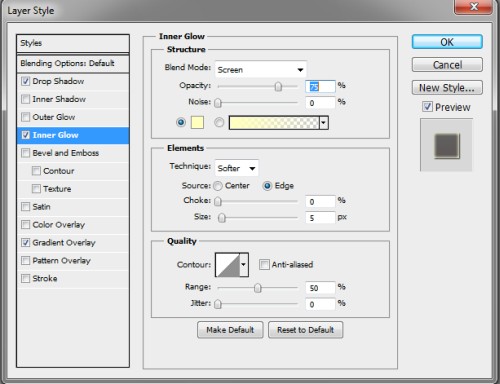Choose the gradient fill radio button
500x384 pixels.
219,122
